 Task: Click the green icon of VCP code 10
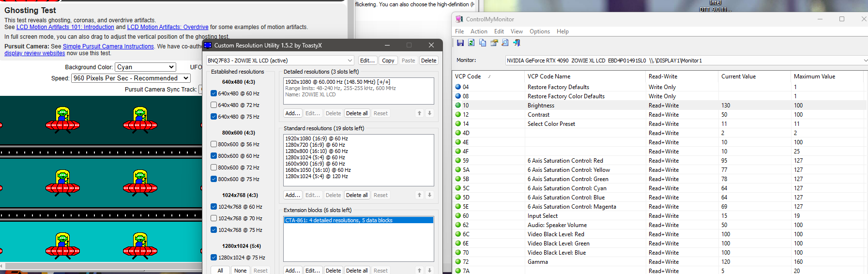[x=458, y=106]
